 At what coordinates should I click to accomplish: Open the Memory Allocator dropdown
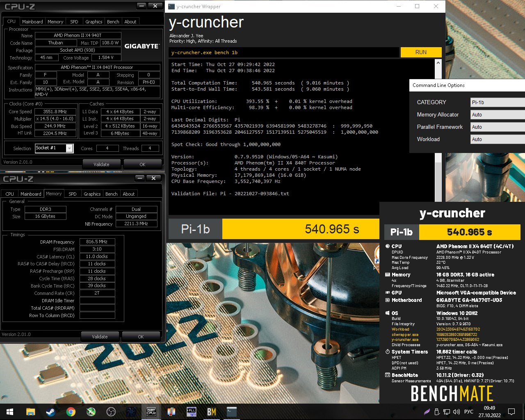pos(498,114)
